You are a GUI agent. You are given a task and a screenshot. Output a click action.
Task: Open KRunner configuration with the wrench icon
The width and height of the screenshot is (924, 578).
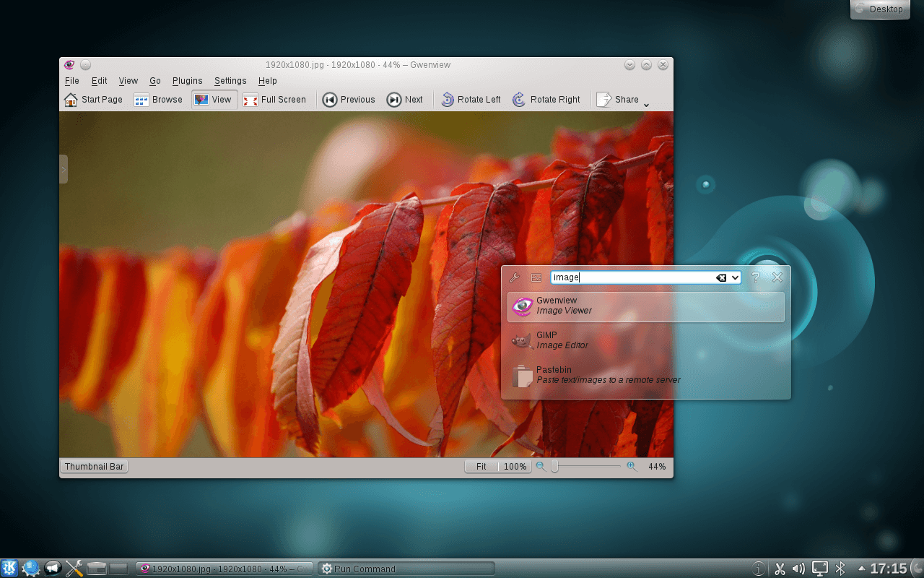point(515,277)
